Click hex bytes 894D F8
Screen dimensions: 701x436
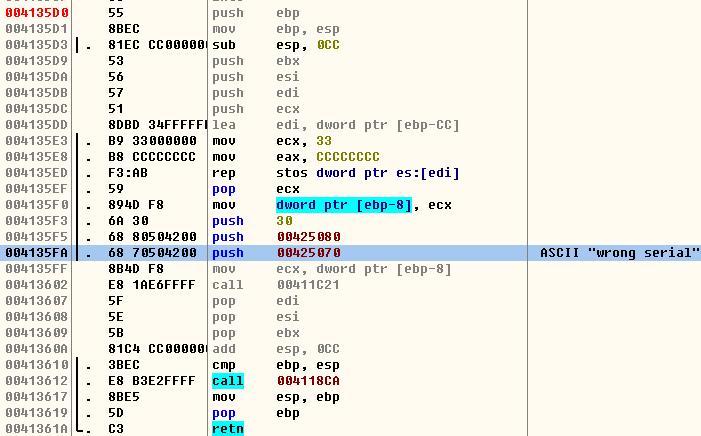pyautogui.click(x=136, y=205)
